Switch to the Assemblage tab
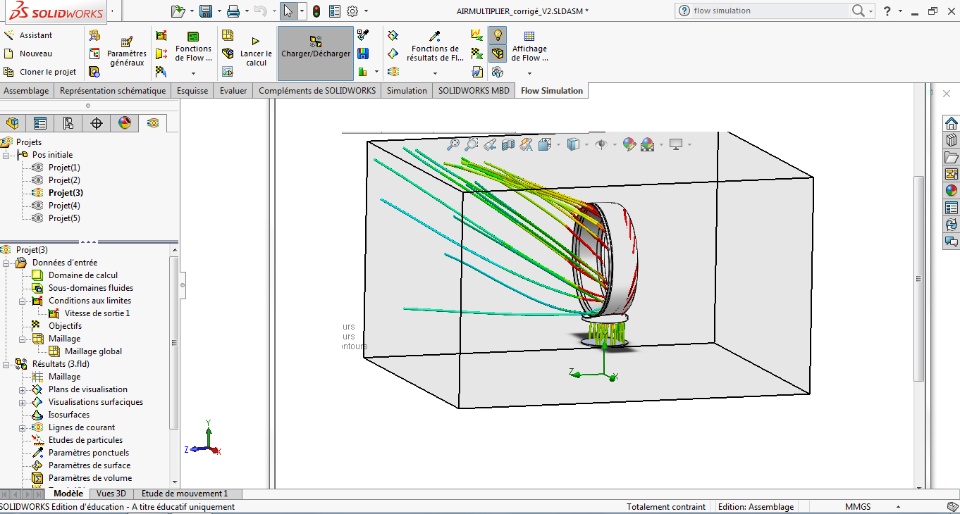960x514 pixels. [26, 91]
